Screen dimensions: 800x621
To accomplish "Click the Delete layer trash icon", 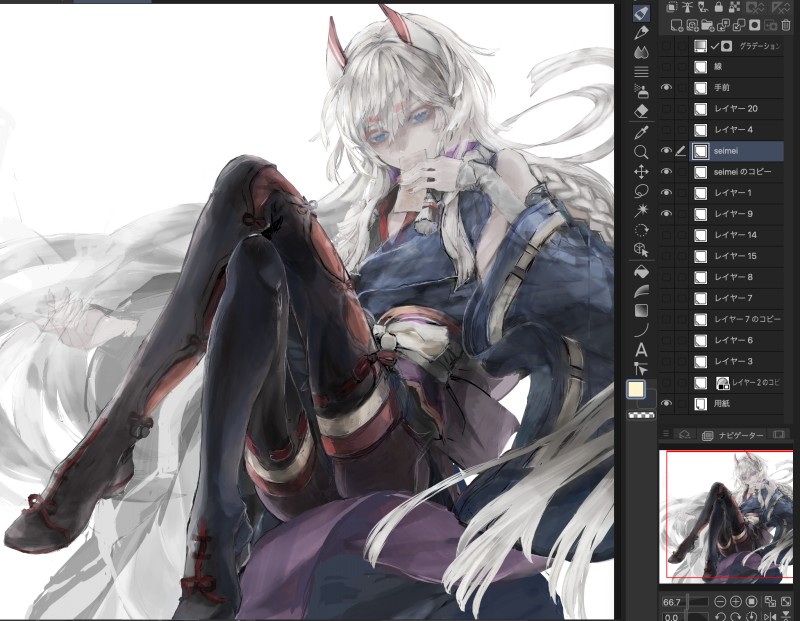I will [786, 25].
